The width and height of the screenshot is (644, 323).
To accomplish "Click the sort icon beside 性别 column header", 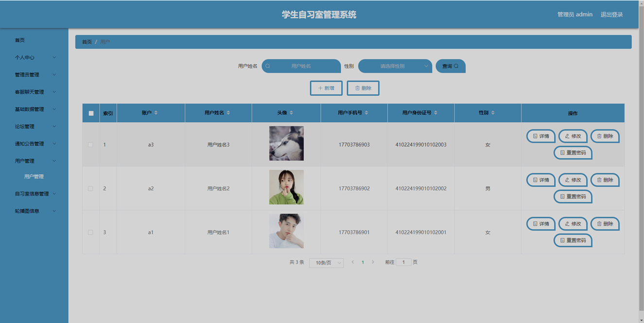I will pos(493,113).
